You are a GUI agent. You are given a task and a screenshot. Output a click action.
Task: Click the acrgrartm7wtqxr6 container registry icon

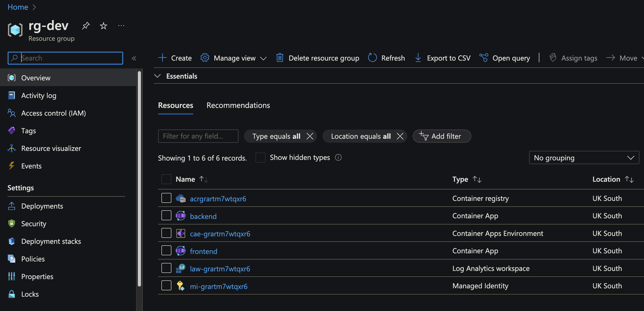[180, 198]
